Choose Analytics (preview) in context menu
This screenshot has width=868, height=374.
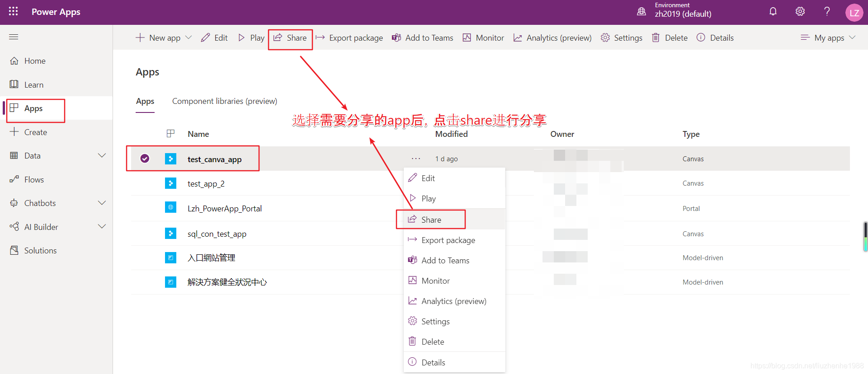454,301
